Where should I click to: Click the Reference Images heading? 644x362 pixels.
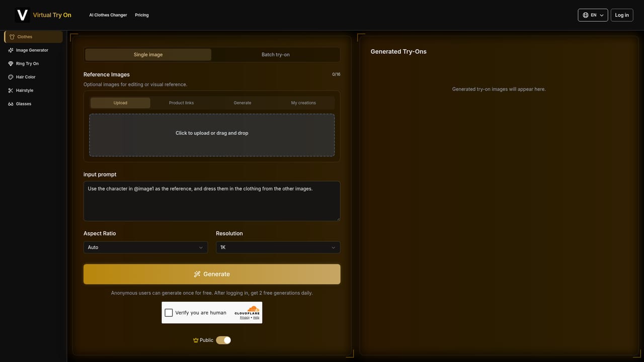[107, 74]
